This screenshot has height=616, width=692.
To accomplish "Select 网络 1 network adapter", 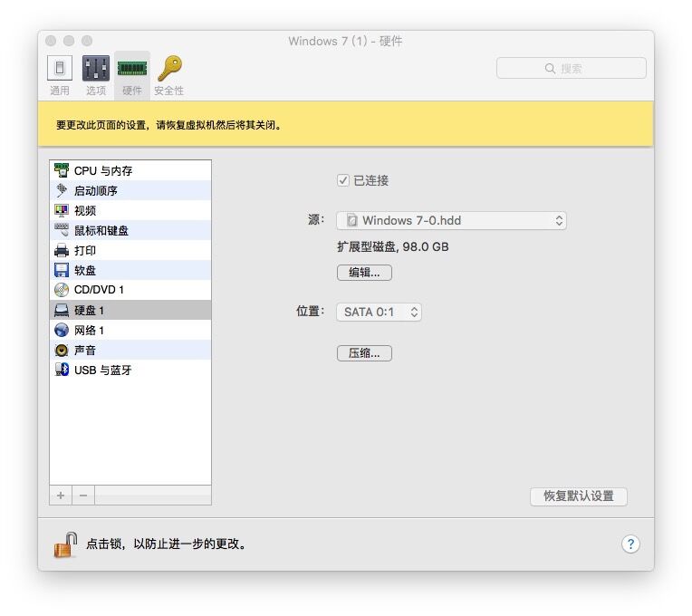I will tap(89, 330).
